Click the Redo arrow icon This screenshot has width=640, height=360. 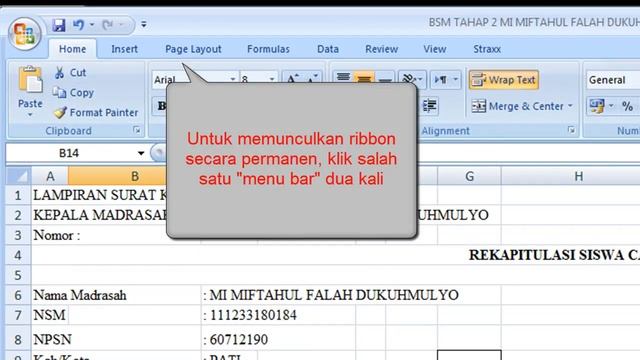coord(108,25)
